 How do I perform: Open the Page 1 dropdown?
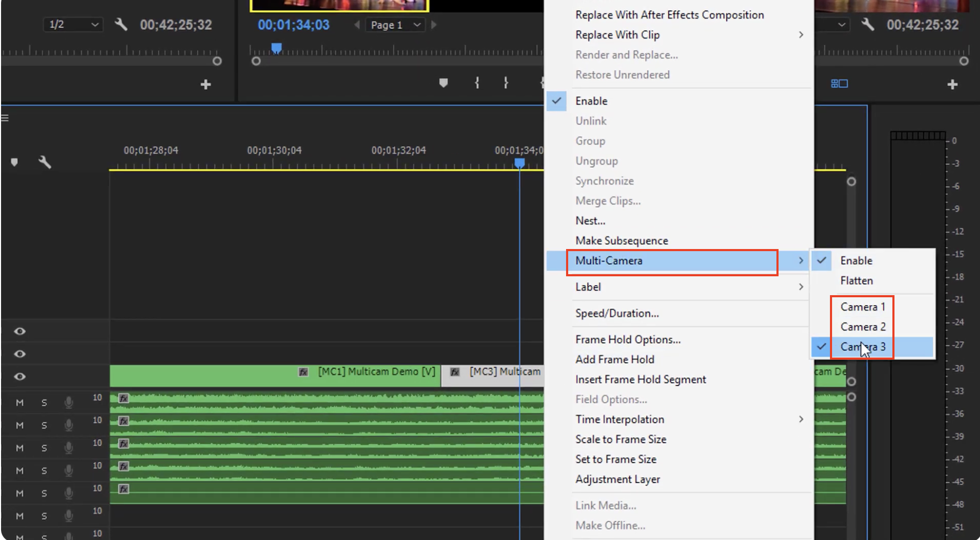(x=396, y=25)
